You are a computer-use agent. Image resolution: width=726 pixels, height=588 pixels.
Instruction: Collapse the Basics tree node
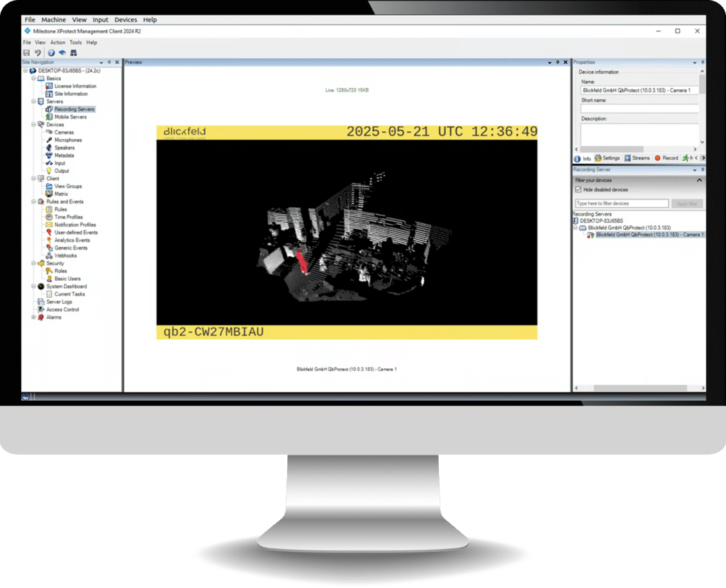(x=33, y=78)
